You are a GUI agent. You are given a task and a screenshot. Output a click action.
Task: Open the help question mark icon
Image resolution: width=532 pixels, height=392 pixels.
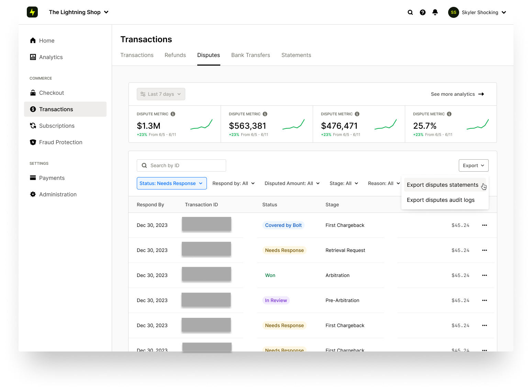423,12
